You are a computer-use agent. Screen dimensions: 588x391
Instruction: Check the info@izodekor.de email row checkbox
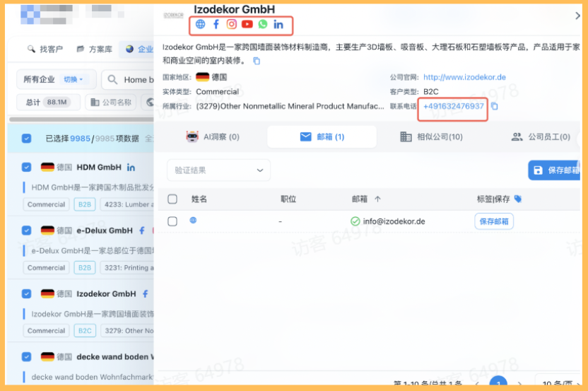coord(172,221)
